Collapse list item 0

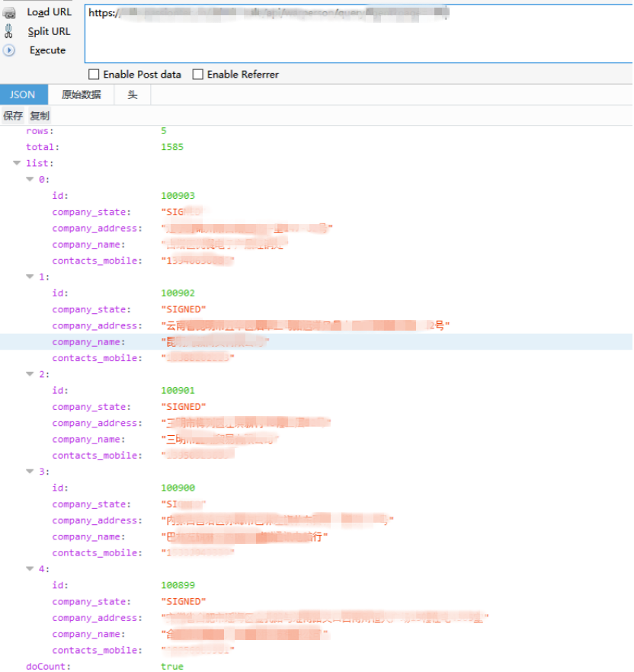click(30, 179)
